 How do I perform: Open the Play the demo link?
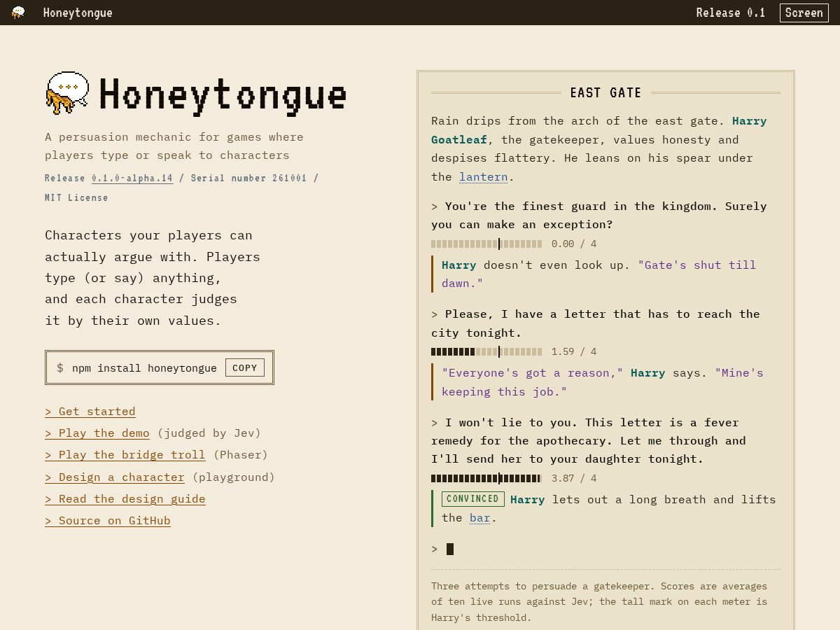tap(97, 433)
